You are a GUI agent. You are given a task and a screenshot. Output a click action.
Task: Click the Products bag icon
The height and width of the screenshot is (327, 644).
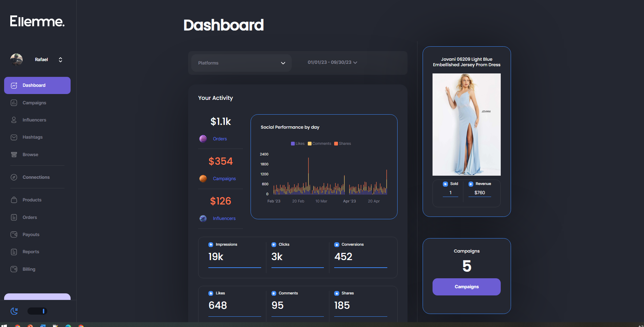[x=14, y=200]
